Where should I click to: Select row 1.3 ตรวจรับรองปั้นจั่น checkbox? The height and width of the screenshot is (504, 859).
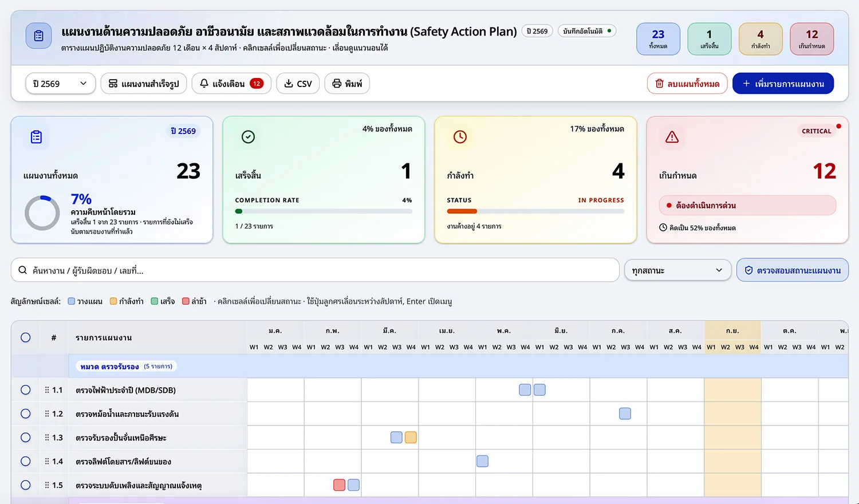[x=26, y=438]
